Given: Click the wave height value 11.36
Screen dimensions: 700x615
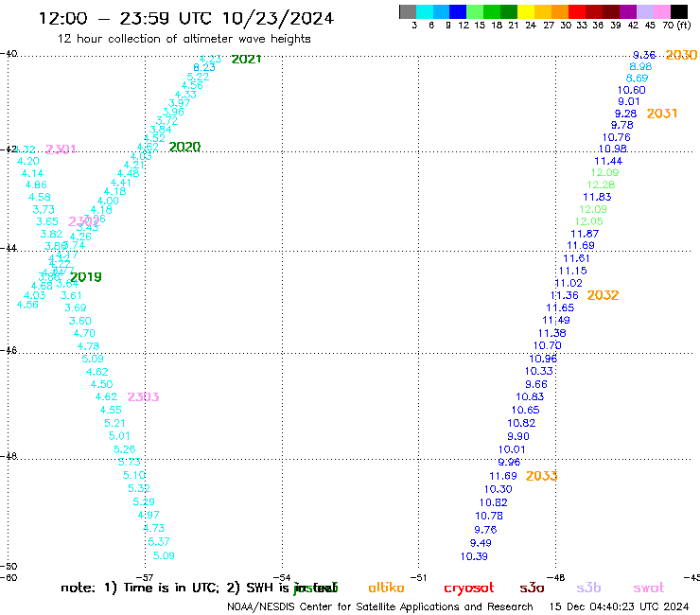Looking at the screenshot, I should pyautogui.click(x=565, y=295).
